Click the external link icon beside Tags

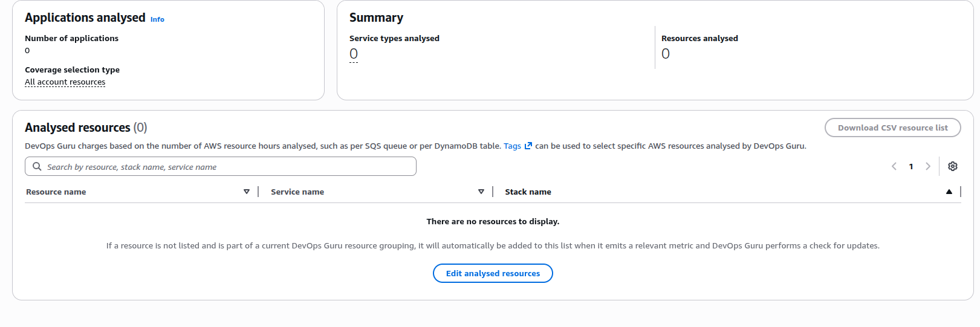528,146
